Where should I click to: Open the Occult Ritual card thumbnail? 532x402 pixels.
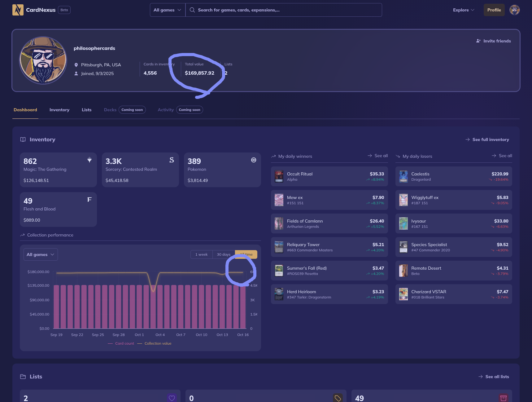pyautogui.click(x=279, y=176)
